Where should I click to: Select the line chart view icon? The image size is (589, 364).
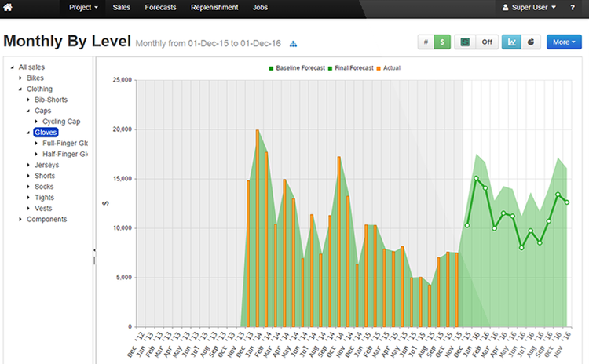(510, 42)
